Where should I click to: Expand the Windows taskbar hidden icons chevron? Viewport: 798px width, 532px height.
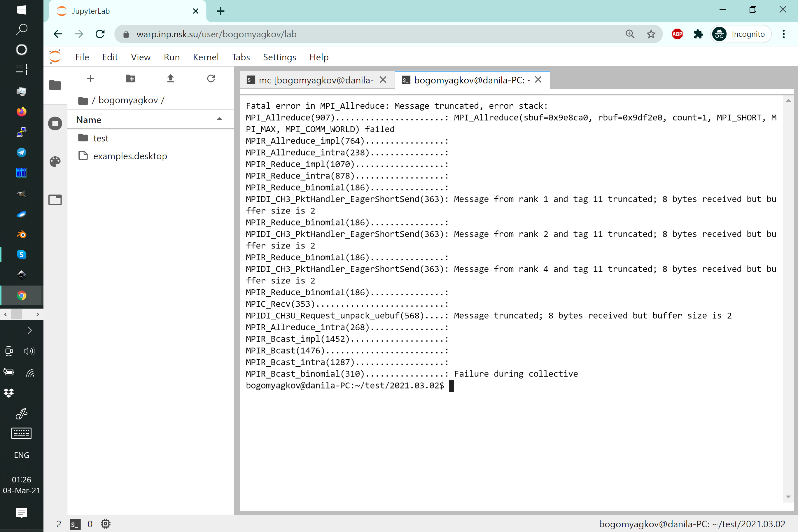click(29, 330)
